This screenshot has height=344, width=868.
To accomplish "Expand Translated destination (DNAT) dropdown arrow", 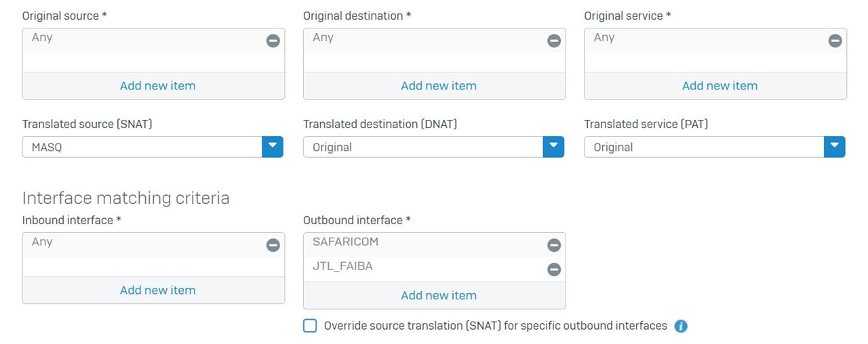I will click(553, 147).
